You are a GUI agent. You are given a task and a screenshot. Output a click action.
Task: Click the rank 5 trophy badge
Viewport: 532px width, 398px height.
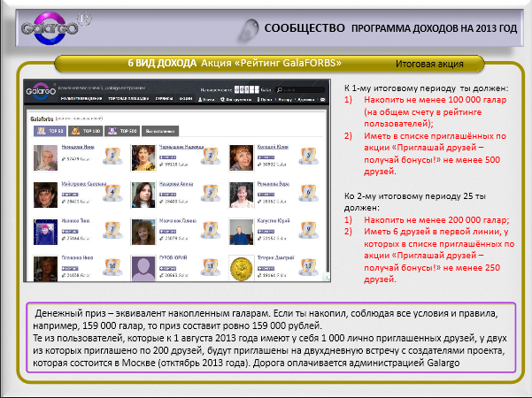point(211,193)
